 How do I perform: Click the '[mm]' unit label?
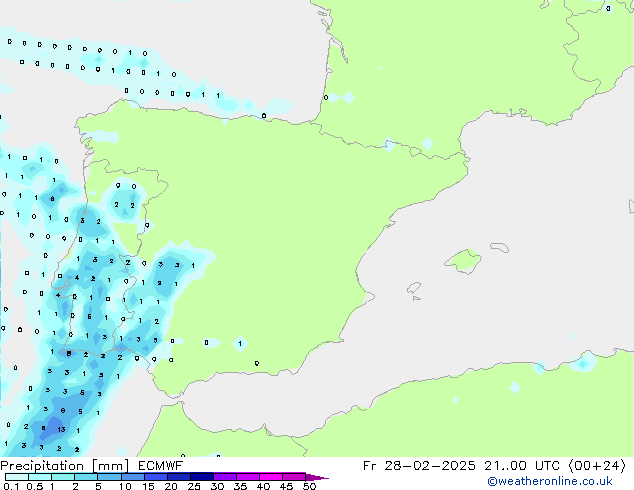(110, 466)
